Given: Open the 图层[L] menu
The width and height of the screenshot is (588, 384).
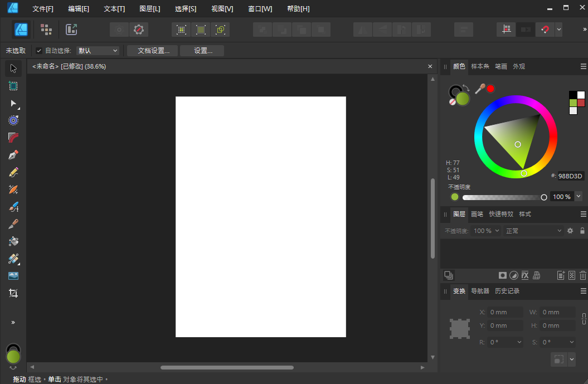Looking at the screenshot, I should pyautogui.click(x=149, y=8).
